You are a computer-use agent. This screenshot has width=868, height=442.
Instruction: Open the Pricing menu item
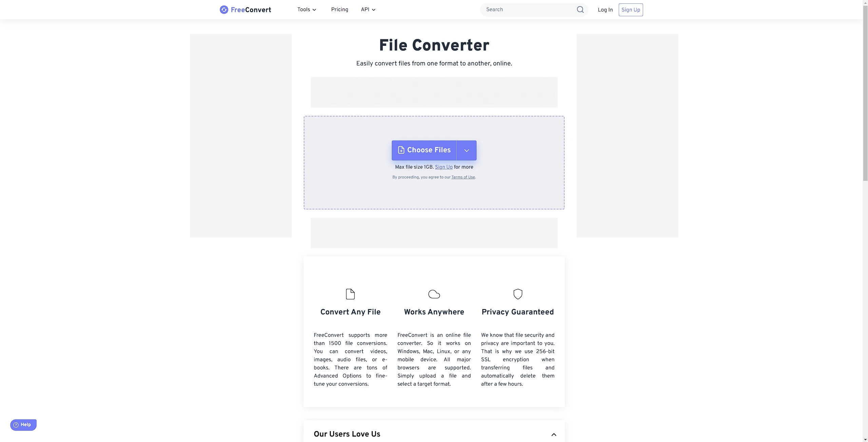tap(339, 9)
